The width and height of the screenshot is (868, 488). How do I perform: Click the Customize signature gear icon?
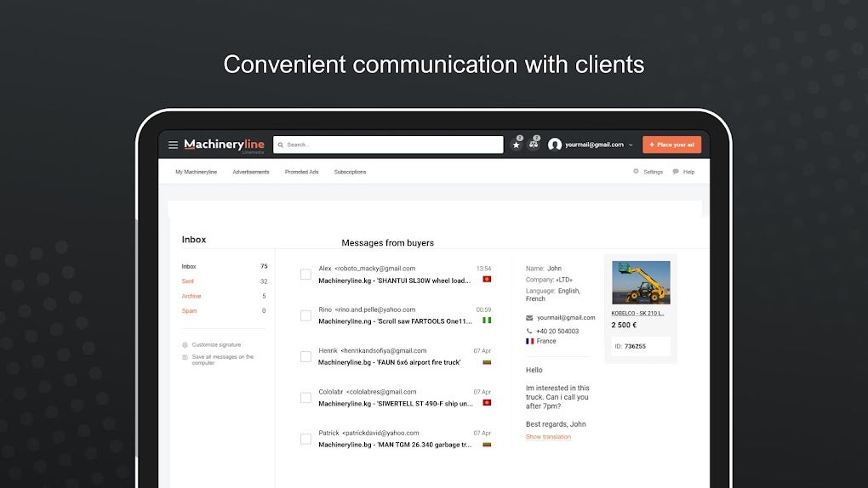(185, 344)
